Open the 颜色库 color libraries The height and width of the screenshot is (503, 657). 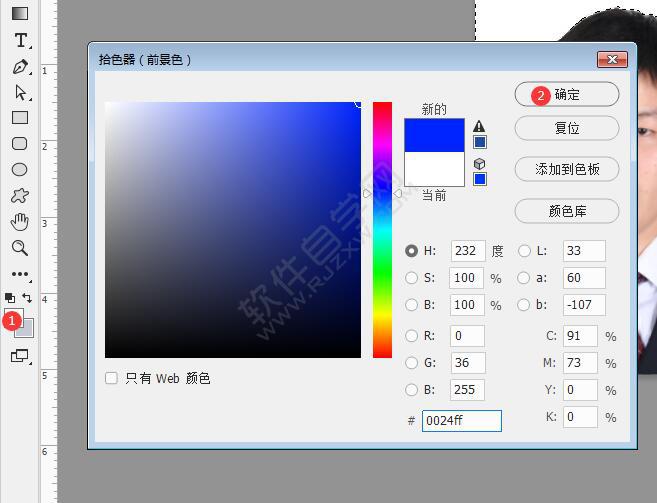tap(566, 211)
